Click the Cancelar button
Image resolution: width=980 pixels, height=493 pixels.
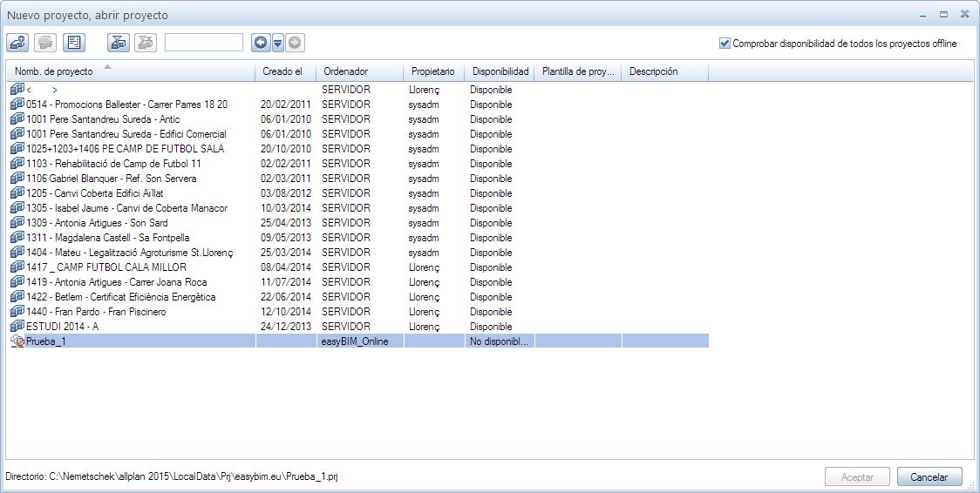[929, 476]
